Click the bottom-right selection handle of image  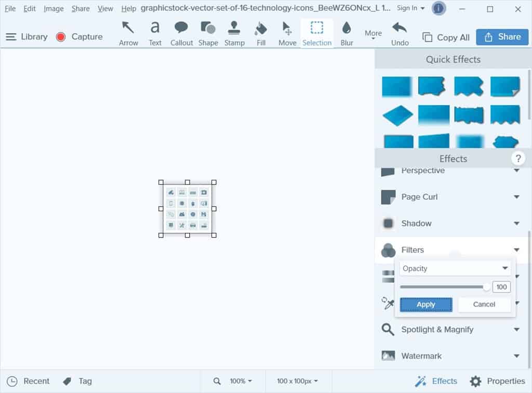(214, 235)
